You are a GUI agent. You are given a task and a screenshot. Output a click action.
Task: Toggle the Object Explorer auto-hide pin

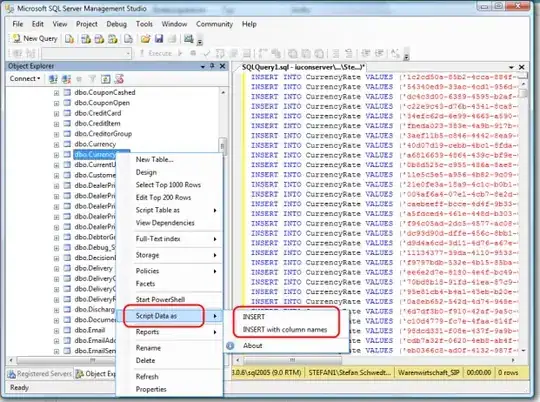tap(212, 66)
